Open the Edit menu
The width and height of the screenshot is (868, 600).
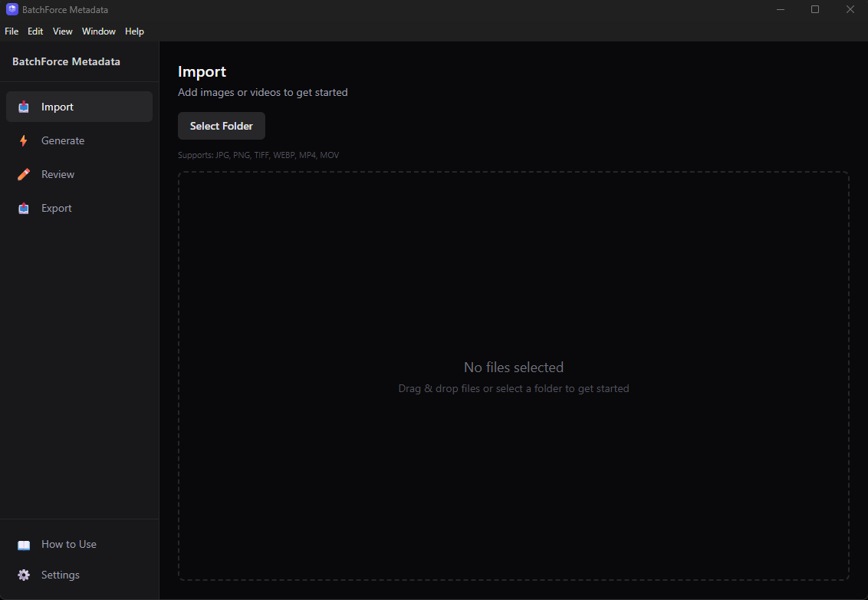click(35, 31)
